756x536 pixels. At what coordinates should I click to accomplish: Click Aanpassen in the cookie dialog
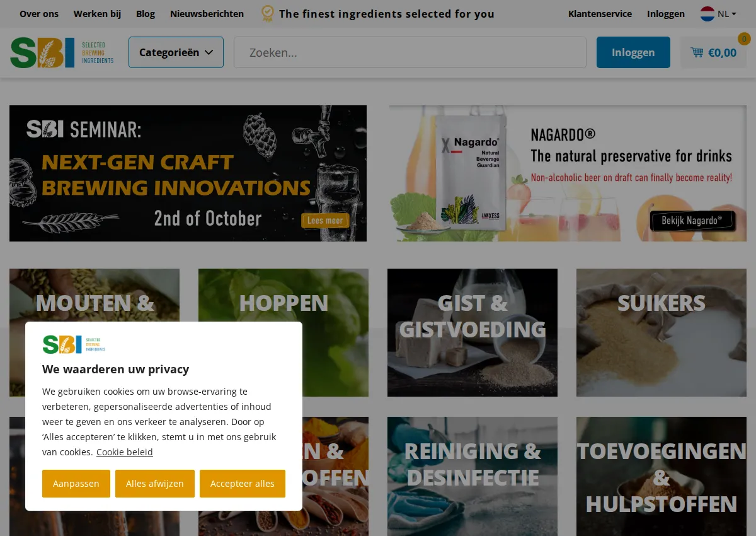(x=76, y=484)
